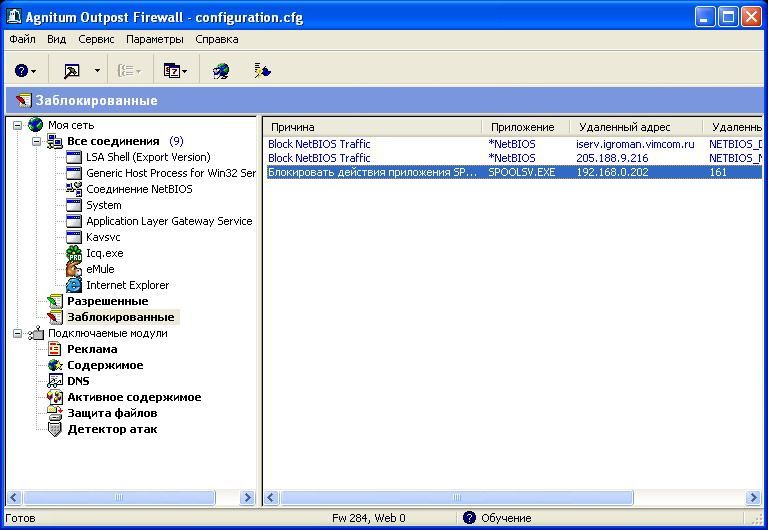Click the help question mark toolbar icon

(21, 71)
